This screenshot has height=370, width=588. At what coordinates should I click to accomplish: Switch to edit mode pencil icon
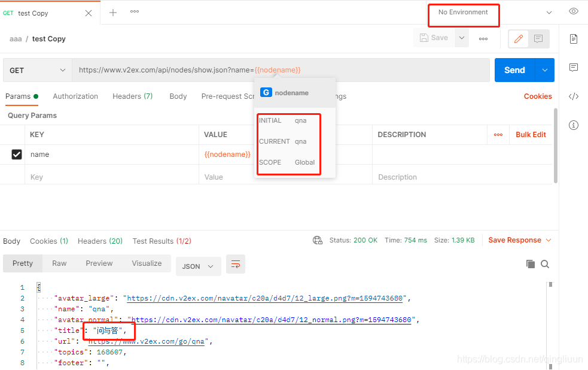click(x=519, y=39)
